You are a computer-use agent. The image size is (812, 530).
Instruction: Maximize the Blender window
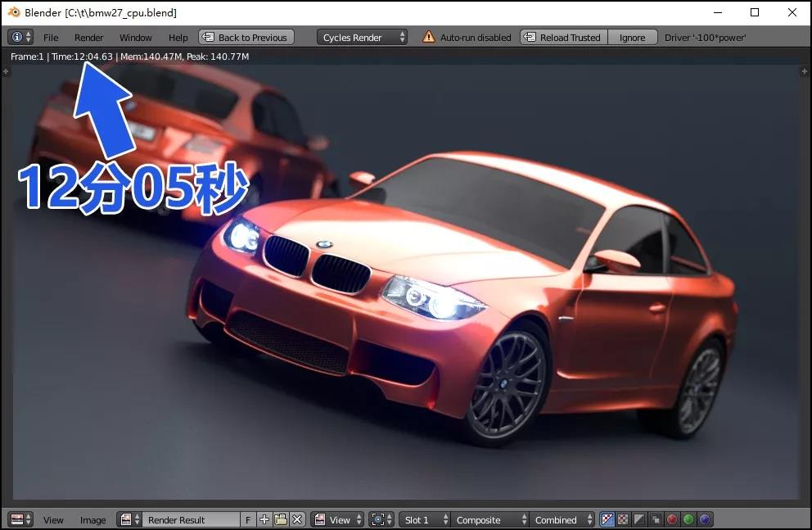755,12
